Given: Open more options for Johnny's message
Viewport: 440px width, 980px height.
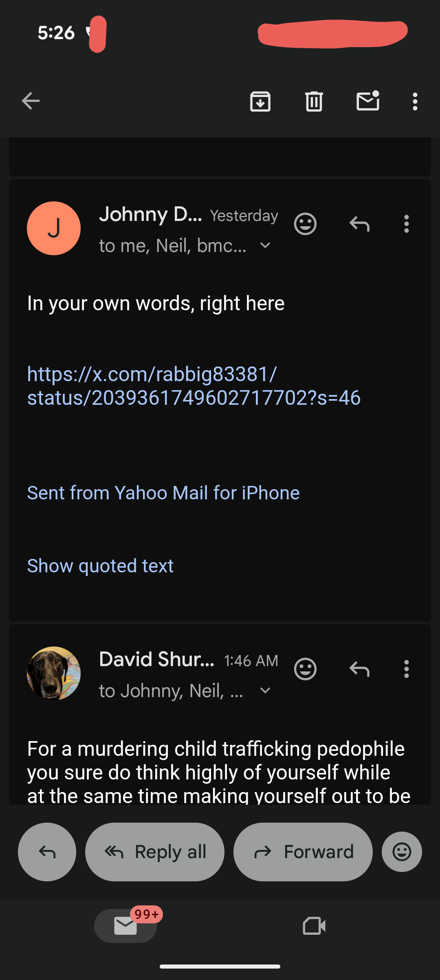Looking at the screenshot, I should tap(406, 224).
